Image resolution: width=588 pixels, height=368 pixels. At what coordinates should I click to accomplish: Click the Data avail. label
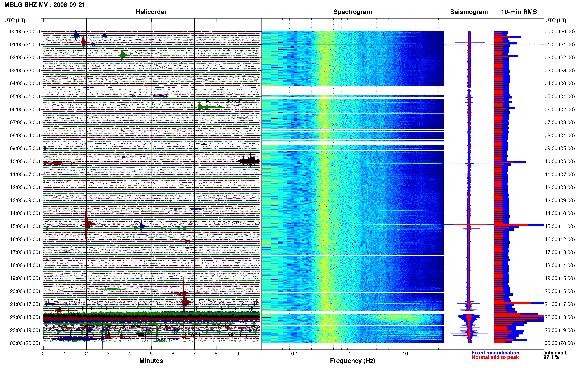click(555, 353)
